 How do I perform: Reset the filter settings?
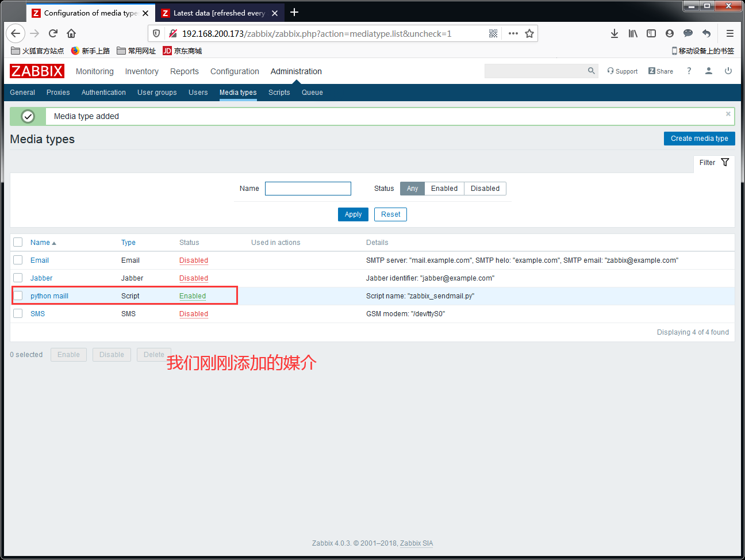click(391, 214)
